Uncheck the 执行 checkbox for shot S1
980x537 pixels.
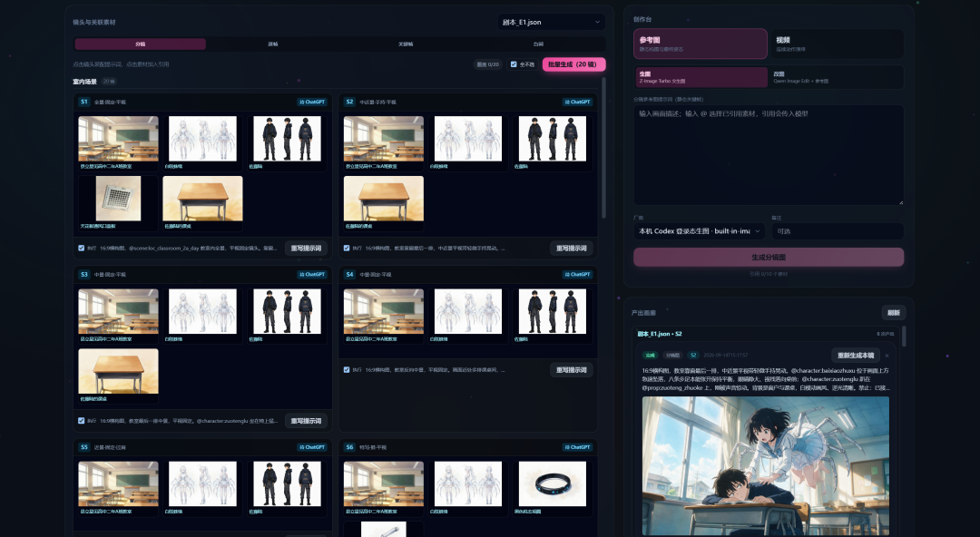pyautogui.click(x=82, y=249)
